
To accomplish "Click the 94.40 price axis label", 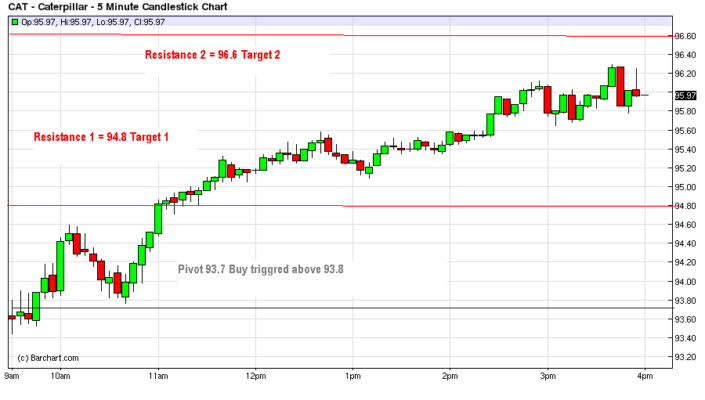I will click(685, 244).
